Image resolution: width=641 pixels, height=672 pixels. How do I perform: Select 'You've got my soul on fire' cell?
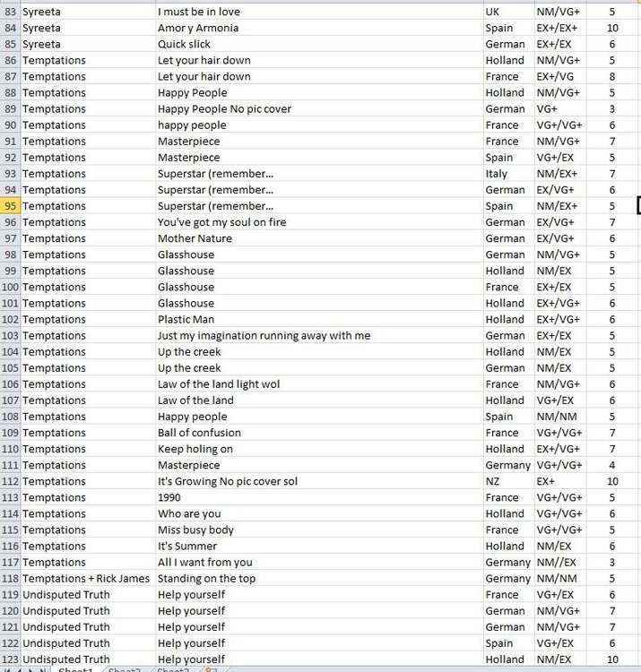318,222
